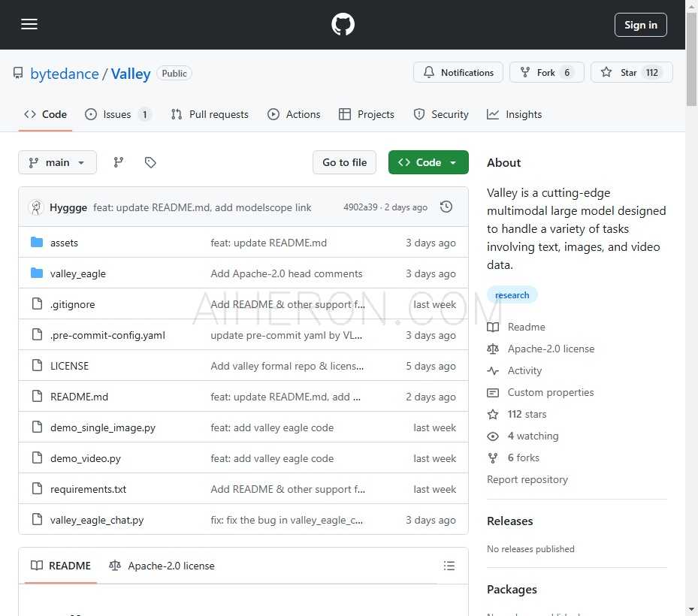Star the Valley repository
The width and height of the screenshot is (698, 616).
tap(632, 73)
